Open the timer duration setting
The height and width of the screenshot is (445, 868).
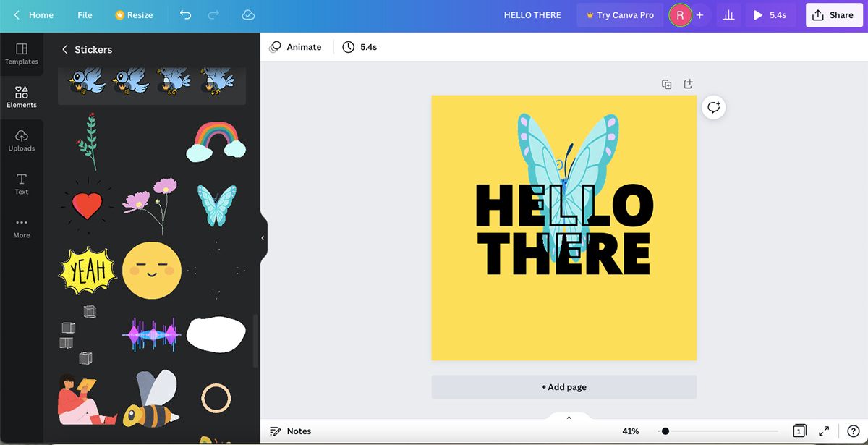[x=359, y=46]
